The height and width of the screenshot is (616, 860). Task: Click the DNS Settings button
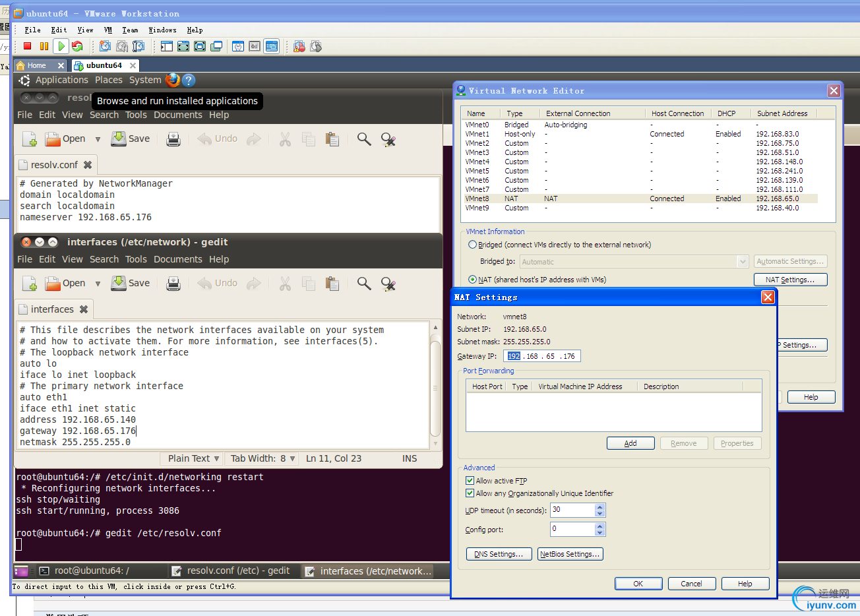click(x=499, y=554)
